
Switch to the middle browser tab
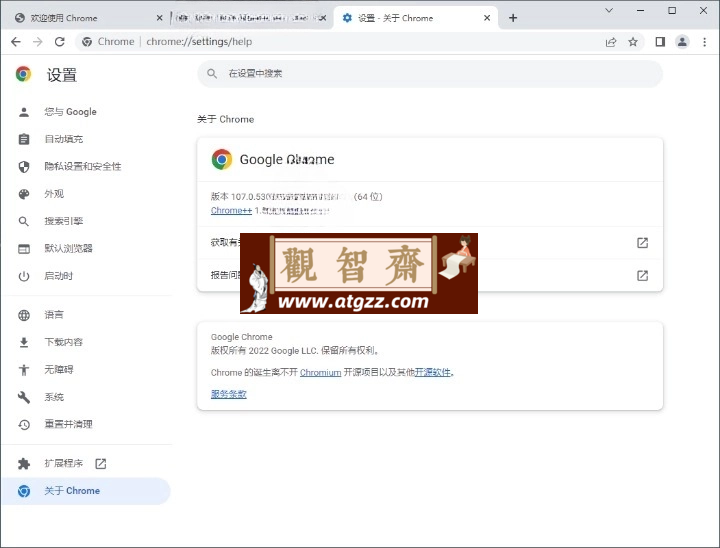246,18
